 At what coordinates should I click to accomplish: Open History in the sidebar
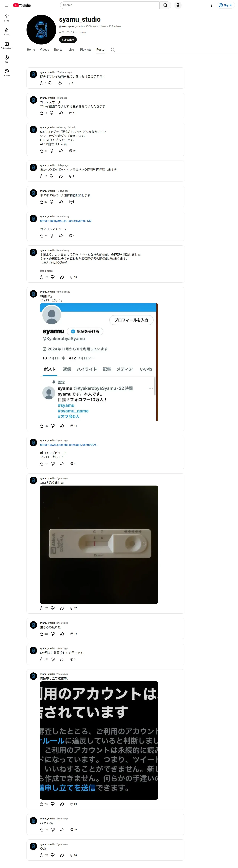point(6,73)
